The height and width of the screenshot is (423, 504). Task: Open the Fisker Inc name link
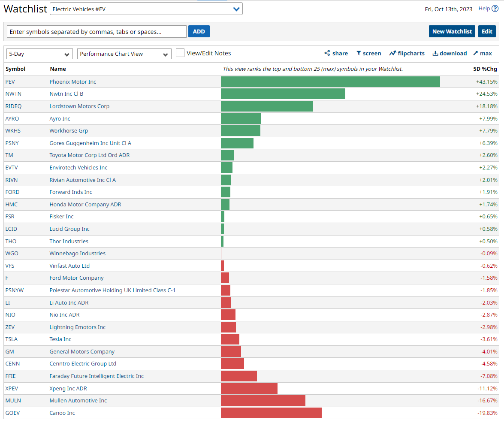pyautogui.click(x=61, y=217)
